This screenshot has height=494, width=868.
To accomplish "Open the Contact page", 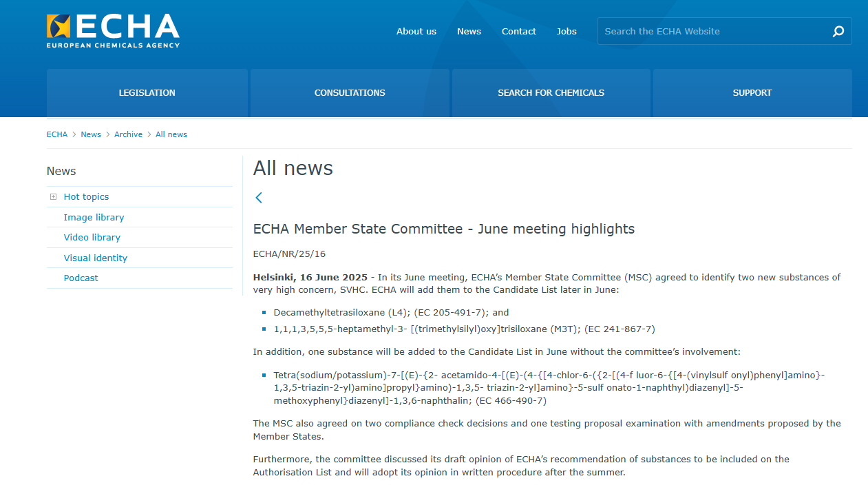I will click(x=518, y=31).
